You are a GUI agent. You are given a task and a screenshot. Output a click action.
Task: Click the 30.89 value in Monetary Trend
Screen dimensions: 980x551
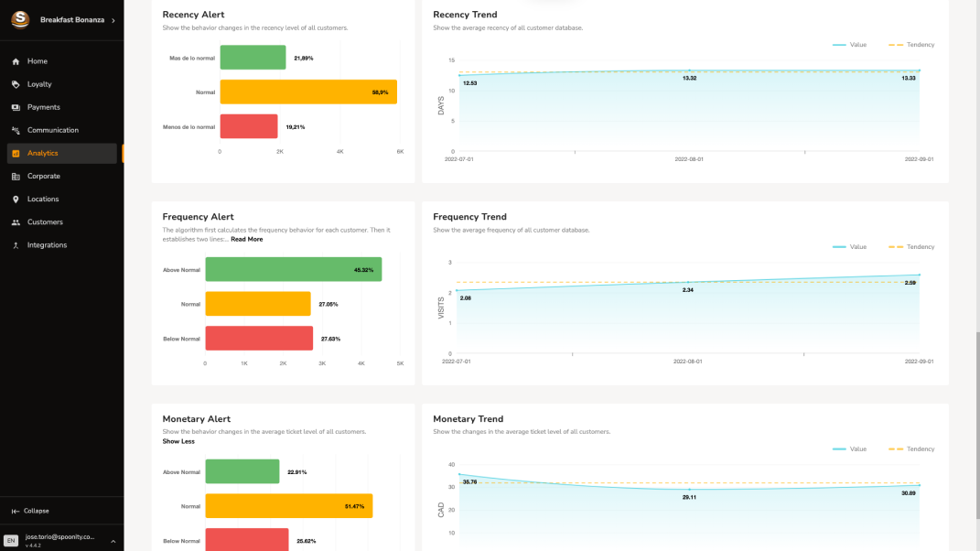pos(908,493)
